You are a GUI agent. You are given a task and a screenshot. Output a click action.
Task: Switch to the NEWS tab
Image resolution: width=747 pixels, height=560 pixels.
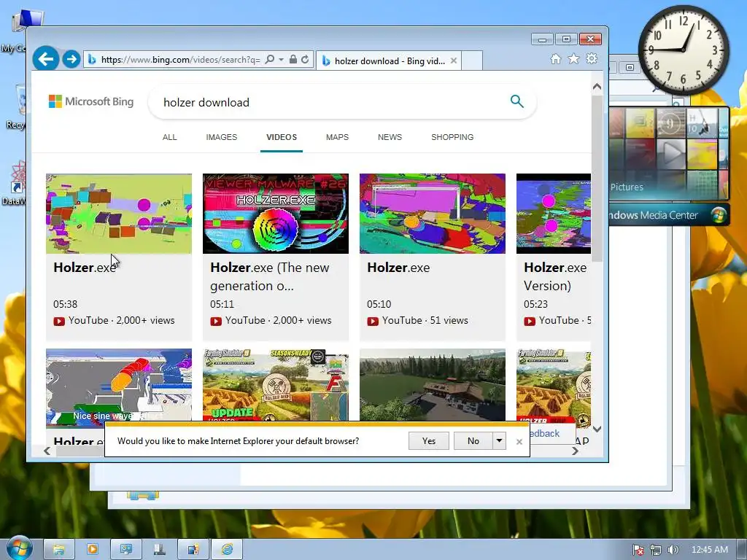pyautogui.click(x=390, y=137)
